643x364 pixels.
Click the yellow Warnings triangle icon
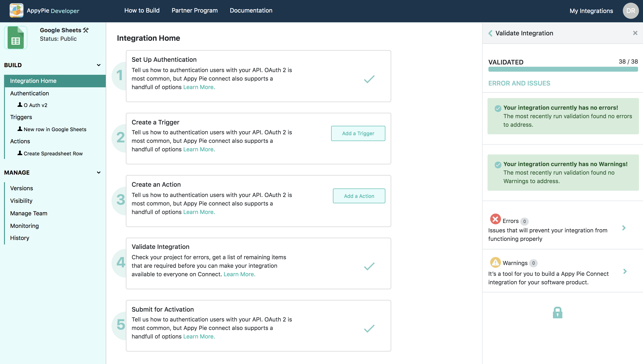tap(495, 262)
